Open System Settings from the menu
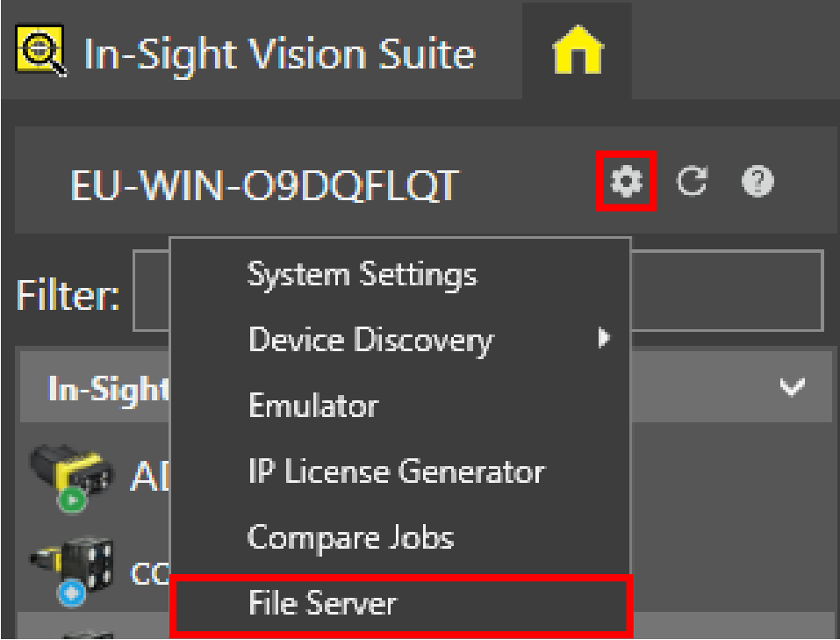Viewport: 840px width, 640px height. click(363, 275)
